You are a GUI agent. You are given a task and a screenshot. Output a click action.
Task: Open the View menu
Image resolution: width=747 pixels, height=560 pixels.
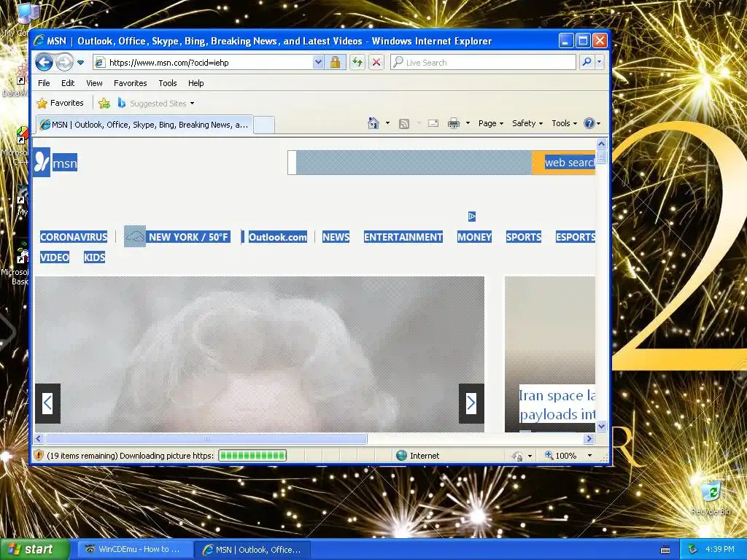click(x=94, y=83)
